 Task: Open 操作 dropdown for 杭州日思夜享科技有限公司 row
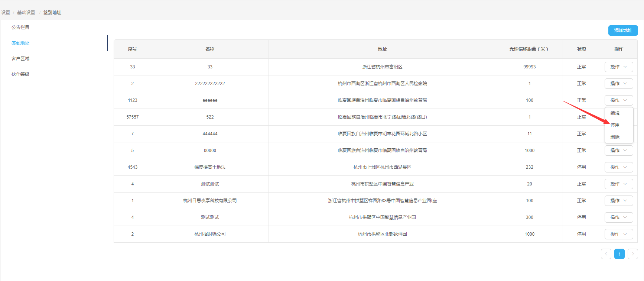pyautogui.click(x=618, y=201)
